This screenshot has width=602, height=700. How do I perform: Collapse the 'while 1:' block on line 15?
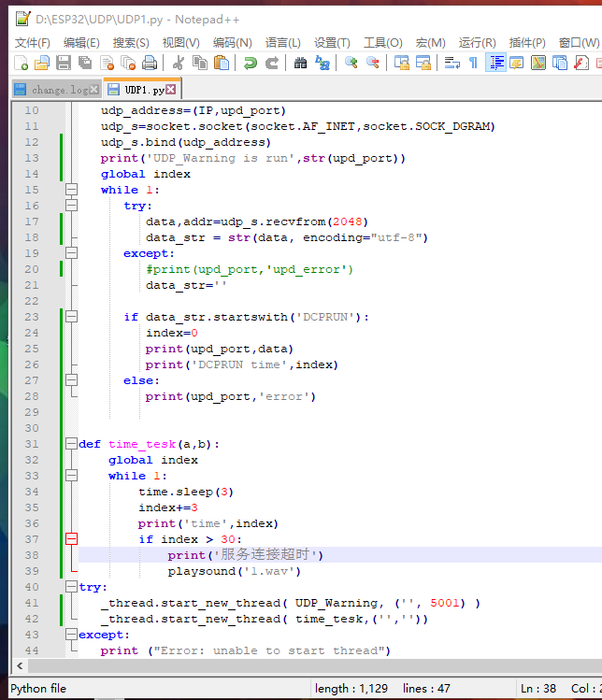pos(71,190)
